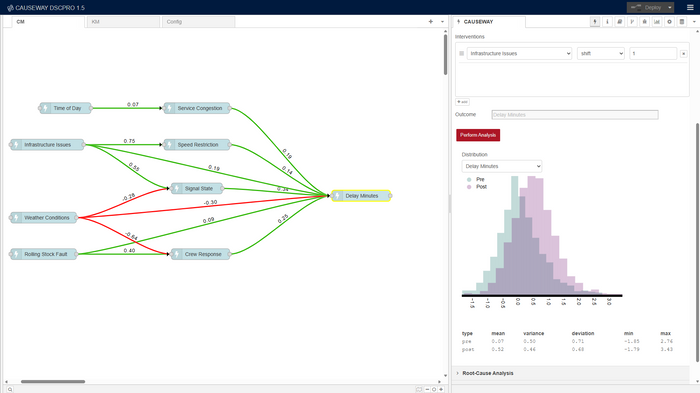700x393 pixels.
Task: Select the Delay Minutes outcome node
Action: click(361, 196)
